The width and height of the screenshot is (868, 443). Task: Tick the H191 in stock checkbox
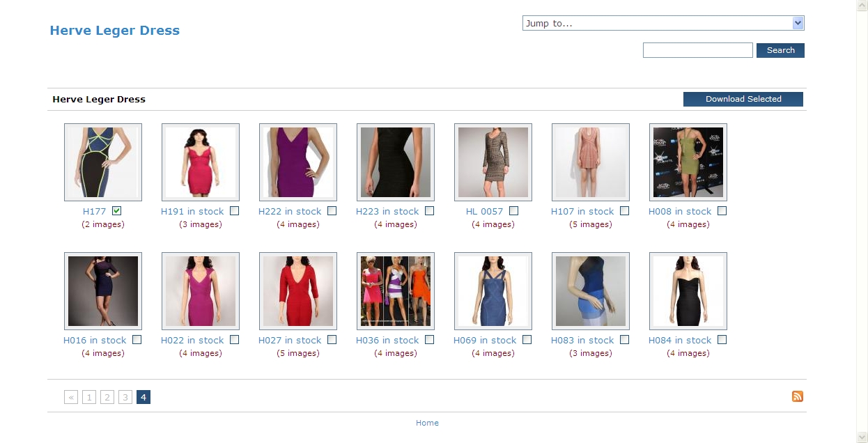(234, 210)
